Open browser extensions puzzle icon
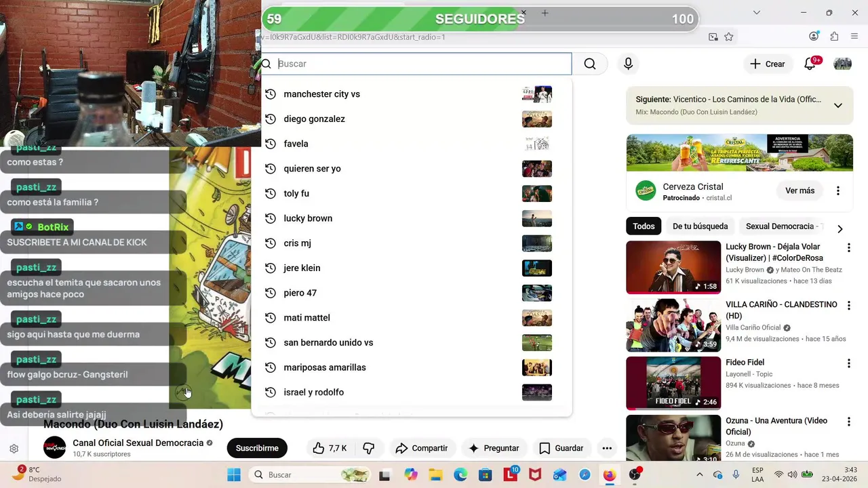868x488 pixels. pyautogui.click(x=834, y=37)
